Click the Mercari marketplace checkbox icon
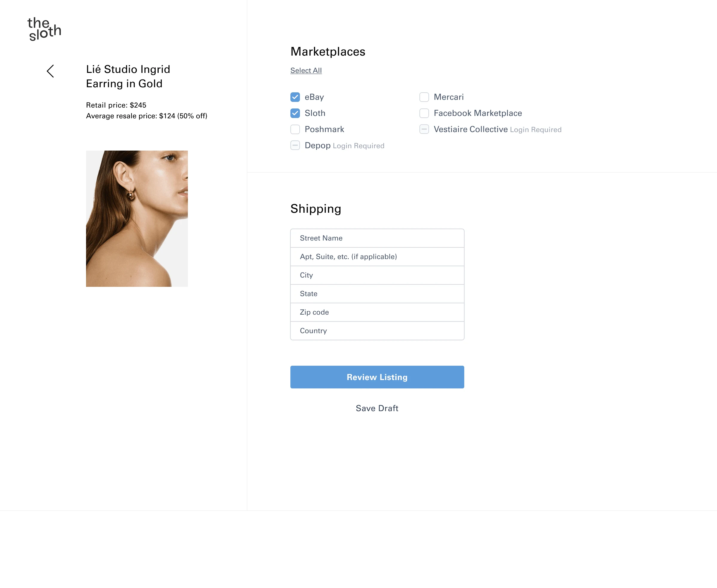717x588 pixels. point(425,97)
